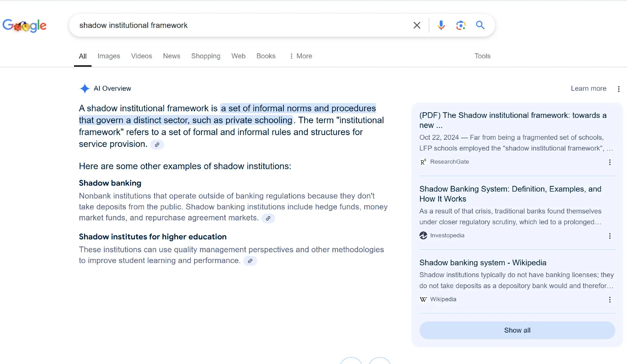Click the ResearchGate source icon
Image resolution: width=627 pixels, height=364 pixels.
point(423,162)
